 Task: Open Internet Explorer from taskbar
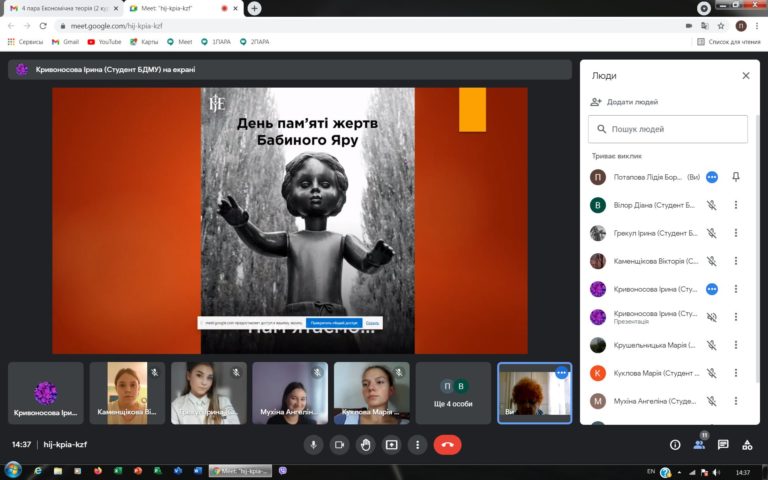coord(38,471)
